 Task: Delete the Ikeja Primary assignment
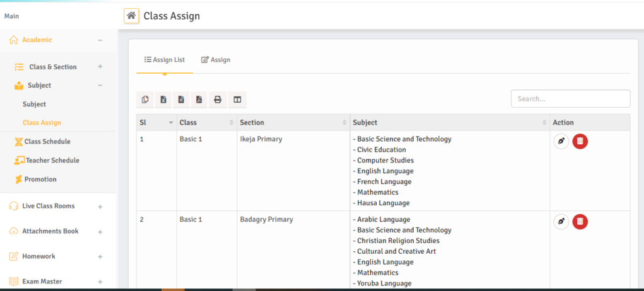[580, 142]
